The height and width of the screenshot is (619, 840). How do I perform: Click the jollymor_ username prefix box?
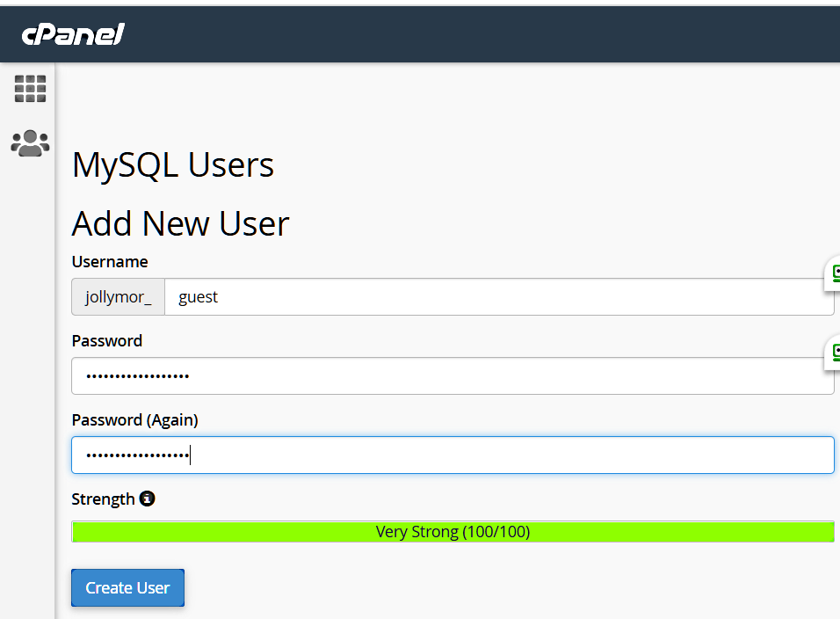(119, 297)
